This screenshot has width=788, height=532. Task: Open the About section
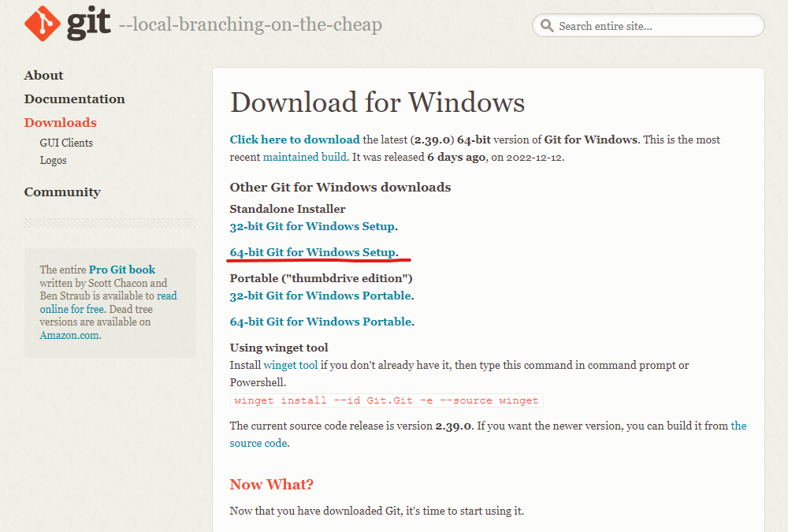[43, 76]
